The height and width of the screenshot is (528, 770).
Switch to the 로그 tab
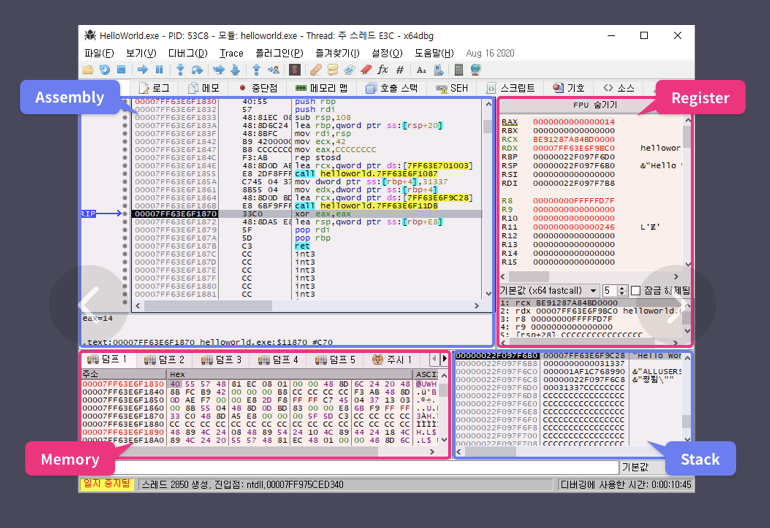154,88
